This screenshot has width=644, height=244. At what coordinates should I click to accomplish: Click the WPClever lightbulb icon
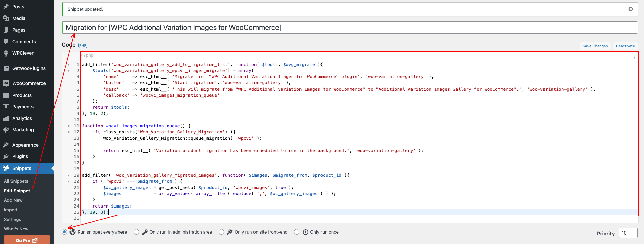point(6,53)
